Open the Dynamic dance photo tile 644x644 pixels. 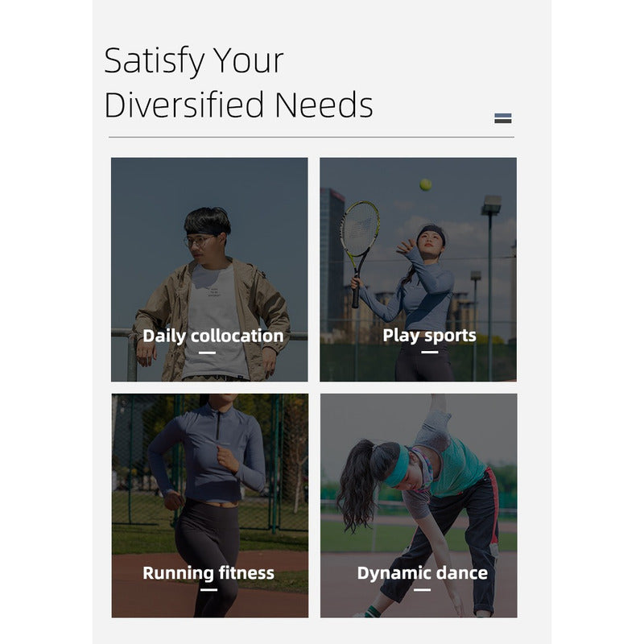click(419, 506)
